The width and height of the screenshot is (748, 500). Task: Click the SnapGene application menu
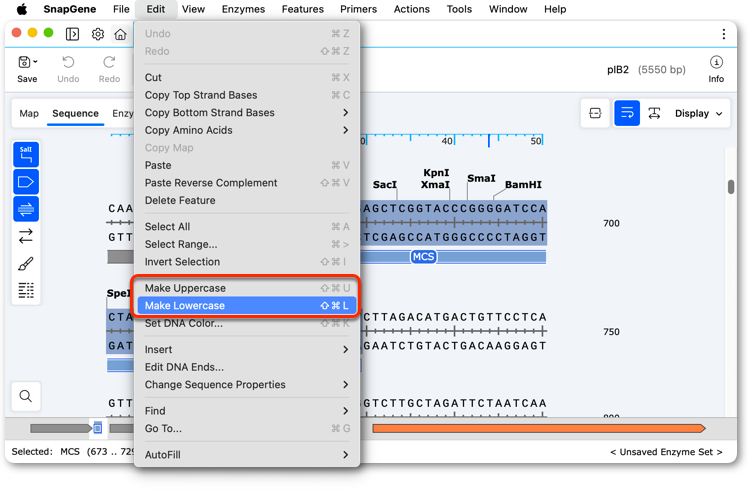point(70,9)
